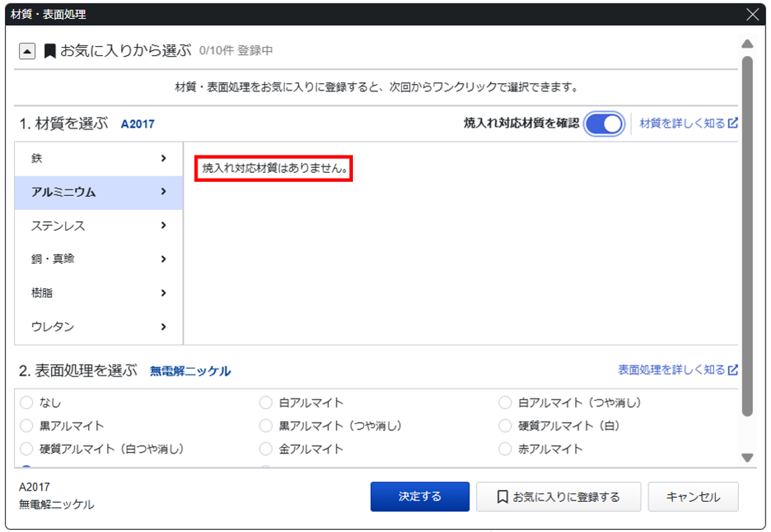
Task: Click the 決定する button
Action: point(420,496)
